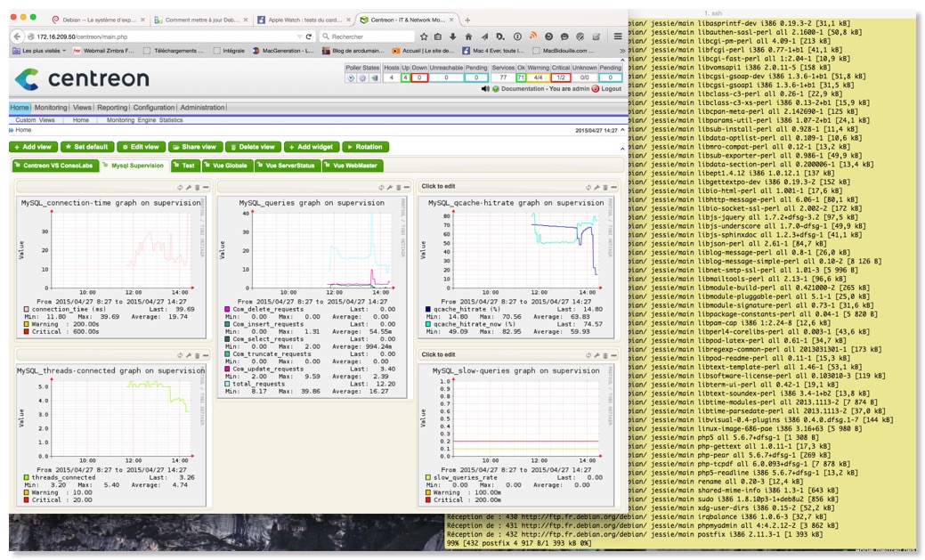This screenshot has height=560, width=925.
Task: Delete the MySQL_connection-time widget via trash icon
Action: pyautogui.click(x=197, y=187)
